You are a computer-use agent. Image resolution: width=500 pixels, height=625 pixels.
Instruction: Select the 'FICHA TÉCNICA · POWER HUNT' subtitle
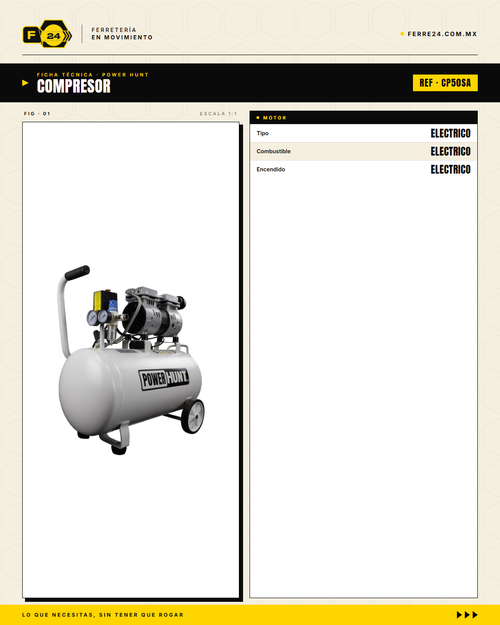[93, 75]
